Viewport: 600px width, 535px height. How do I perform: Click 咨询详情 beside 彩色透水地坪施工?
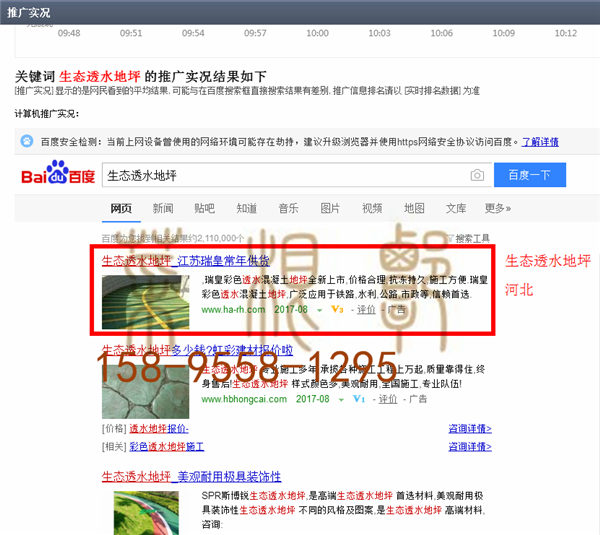[x=470, y=447]
